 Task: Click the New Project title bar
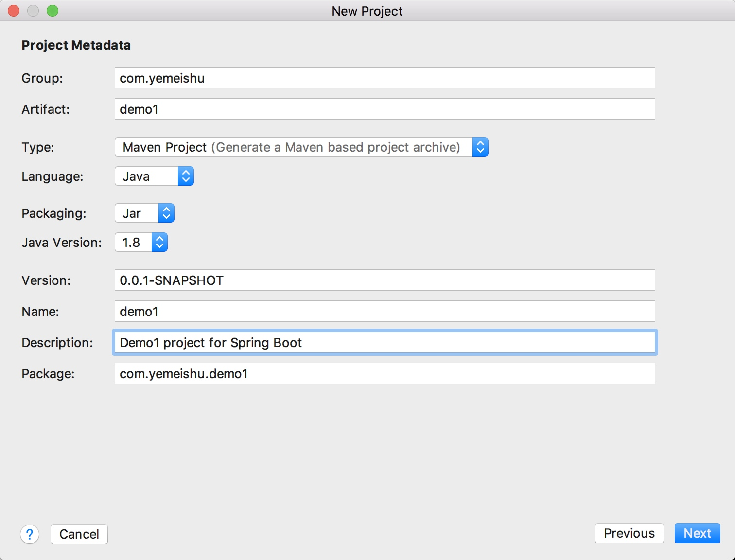click(367, 11)
